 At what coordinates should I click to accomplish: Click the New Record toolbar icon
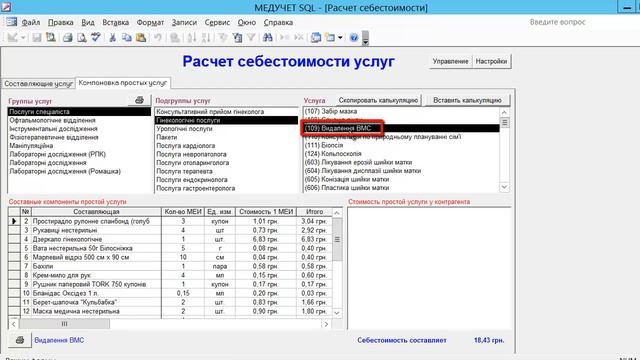[284, 38]
